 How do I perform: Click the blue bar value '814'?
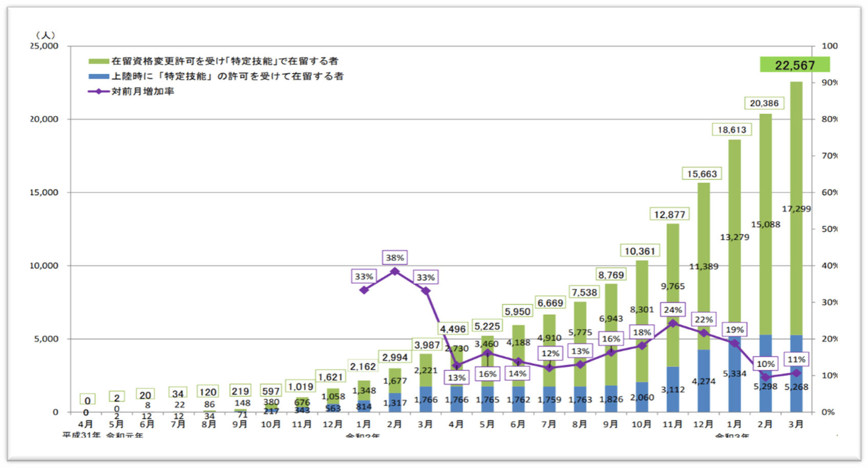(x=364, y=407)
